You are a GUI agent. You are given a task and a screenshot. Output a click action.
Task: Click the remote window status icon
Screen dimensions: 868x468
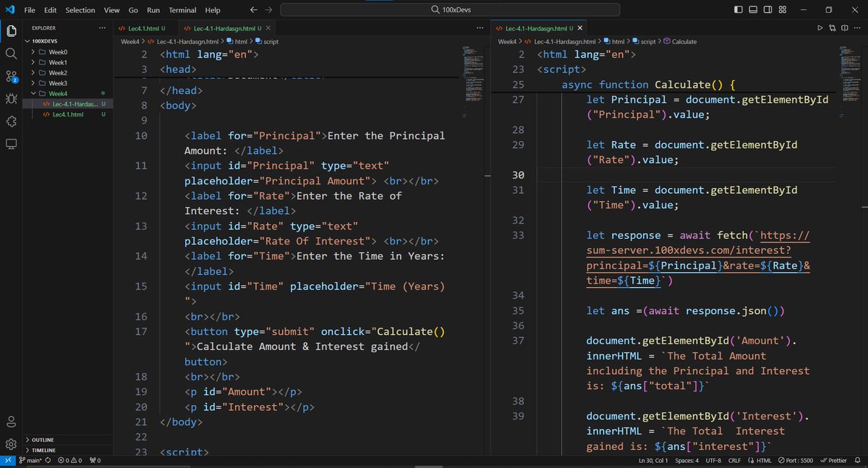7,461
